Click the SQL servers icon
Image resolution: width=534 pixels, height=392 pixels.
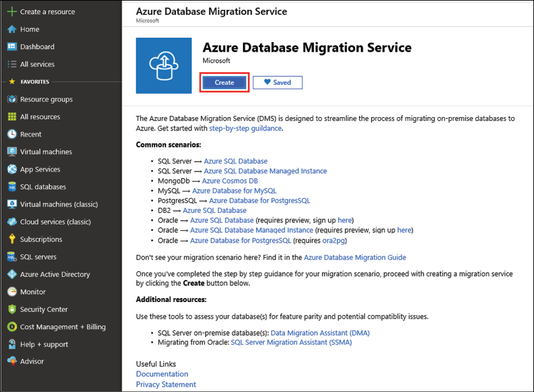pos(12,257)
